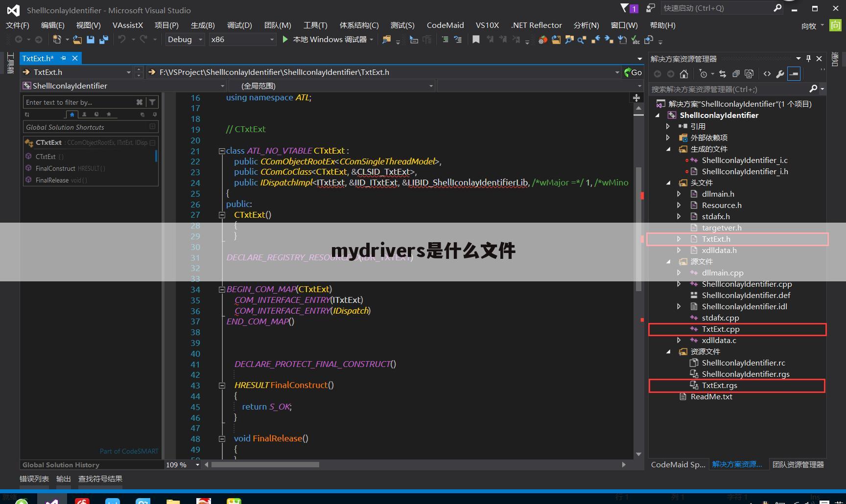Collapse the 源文件 folder
This screenshot has width=846, height=504.
click(x=668, y=262)
